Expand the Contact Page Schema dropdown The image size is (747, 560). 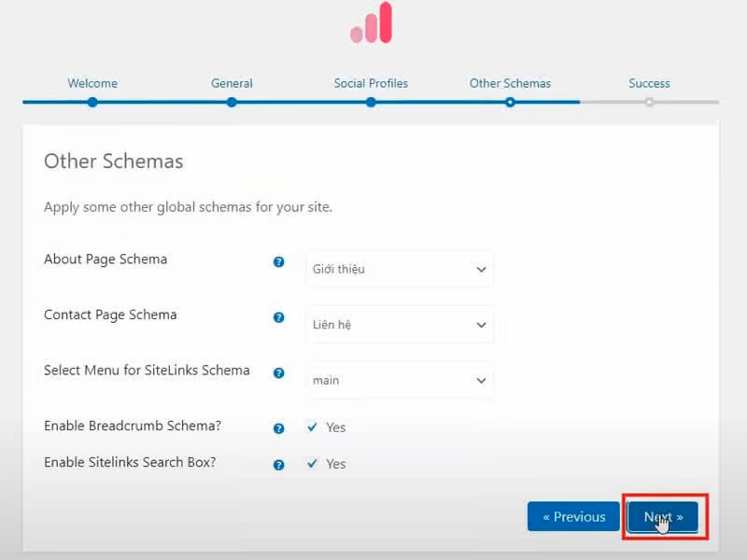click(x=400, y=324)
